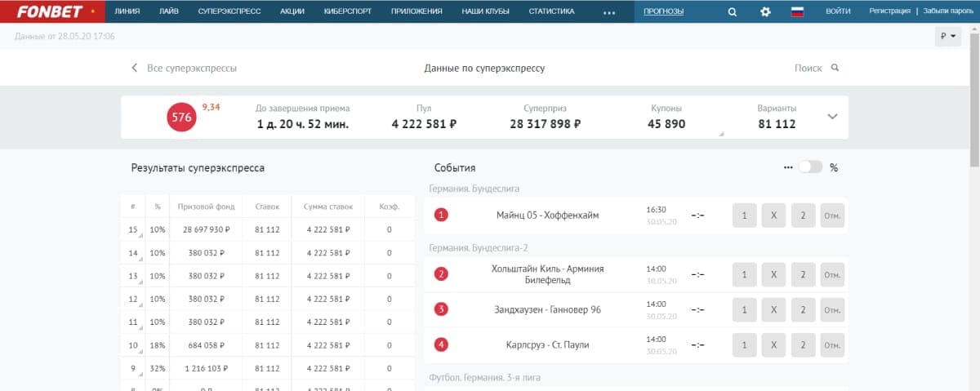
Task: Pick outcome X for Майнц 05 - Хоффенхайм
Action: pos(773,215)
